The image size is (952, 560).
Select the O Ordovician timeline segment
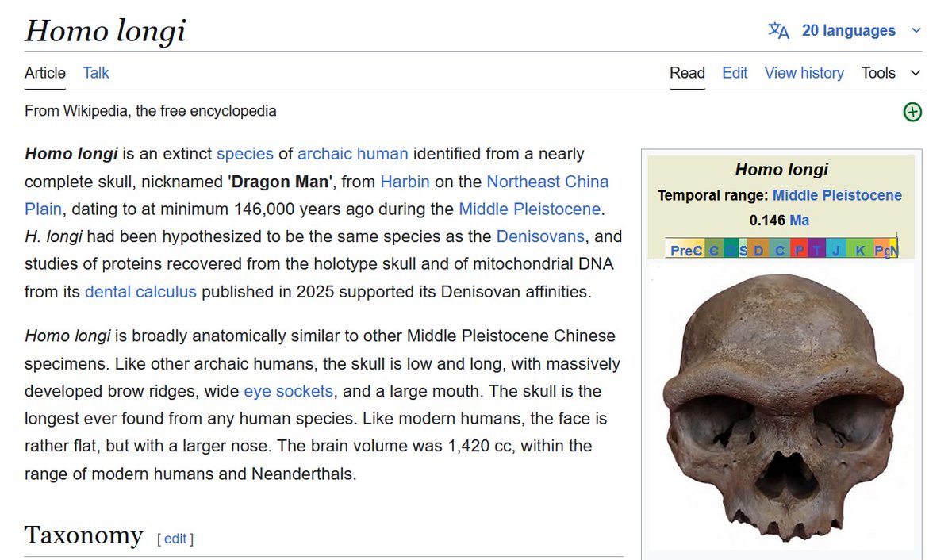(731, 247)
